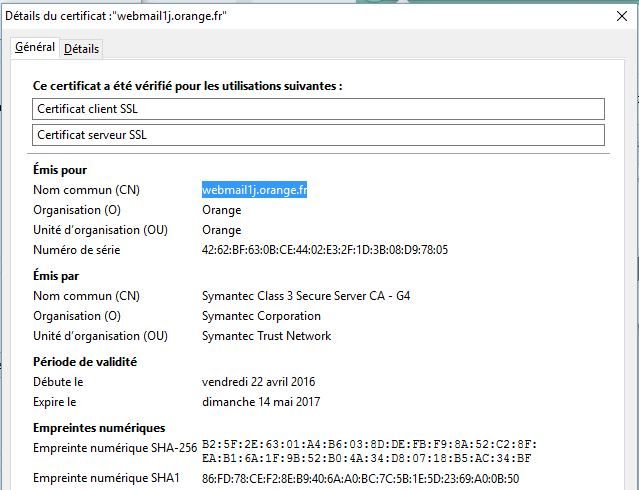639x490 pixels.
Task: Select the Général tab
Action: 34,47
